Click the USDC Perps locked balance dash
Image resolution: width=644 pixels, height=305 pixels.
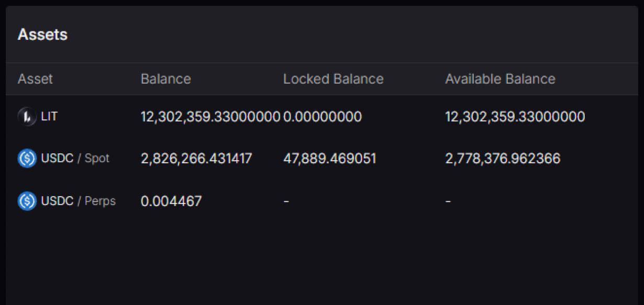tap(286, 201)
